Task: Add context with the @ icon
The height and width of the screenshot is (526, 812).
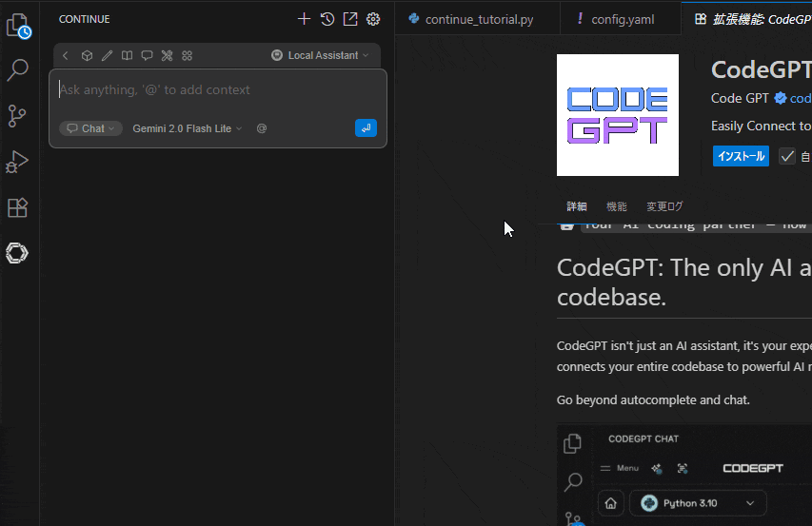Action: [x=262, y=128]
